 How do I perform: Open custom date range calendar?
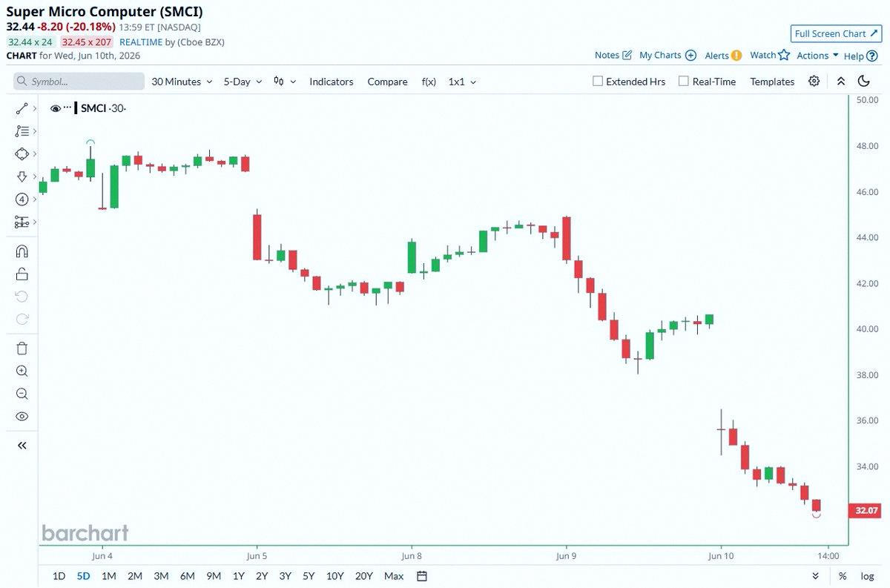[x=422, y=576]
